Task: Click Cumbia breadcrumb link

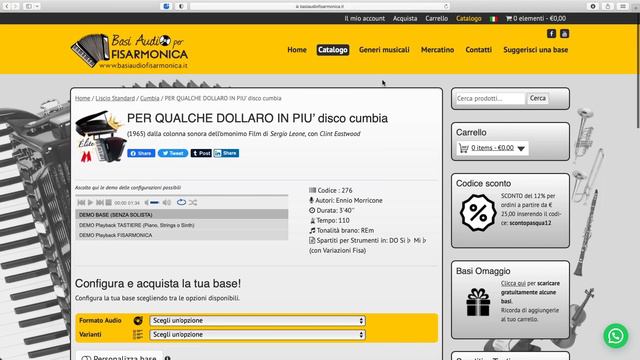Action: (150, 98)
